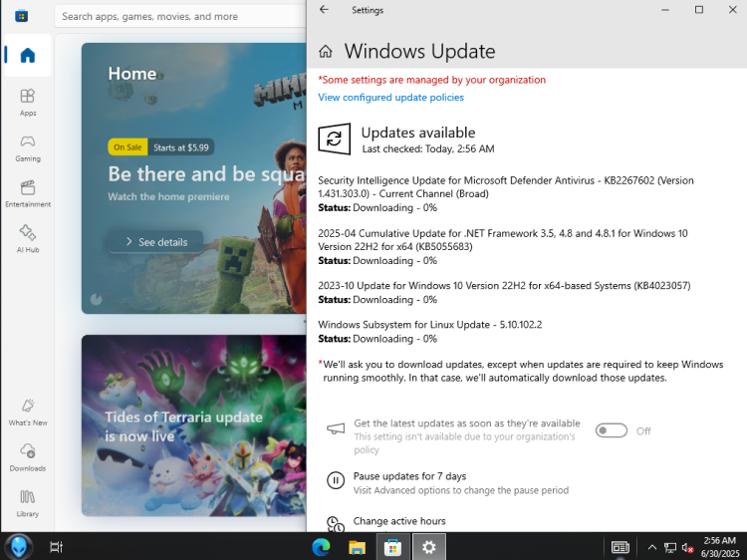The width and height of the screenshot is (747, 560).
Task: Maximize the Settings window
Action: click(699, 10)
